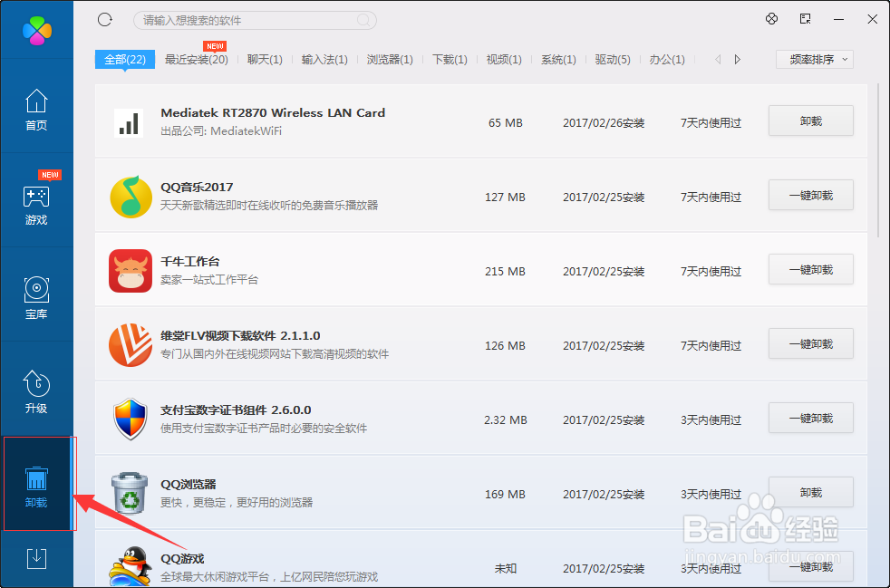Image resolution: width=890 pixels, height=588 pixels.
Task: Click 卸载 to uninstall Mediatek RT2870
Action: (x=810, y=120)
